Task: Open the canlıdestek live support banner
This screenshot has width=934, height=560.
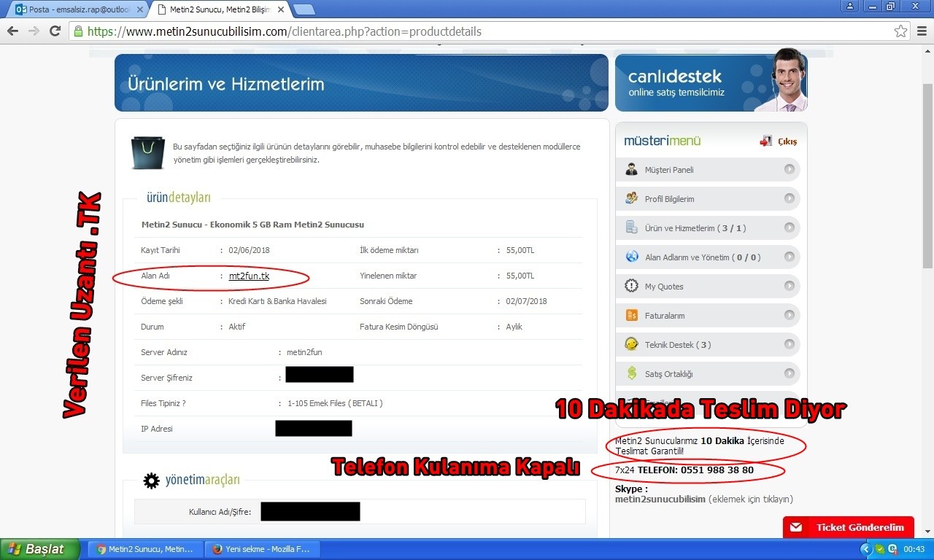Action: click(x=711, y=82)
